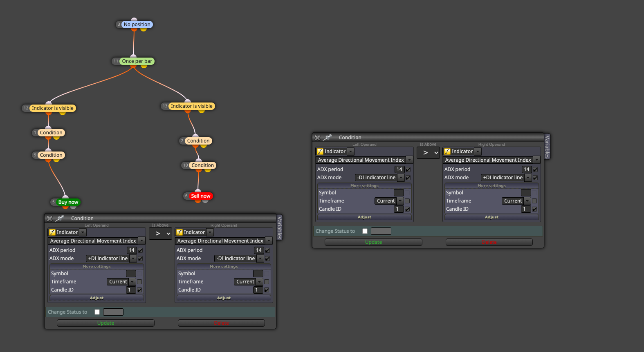Viewport: 644px width, 352px height.
Task: Click Symbol field, right panel right operand
Action: 526,193
